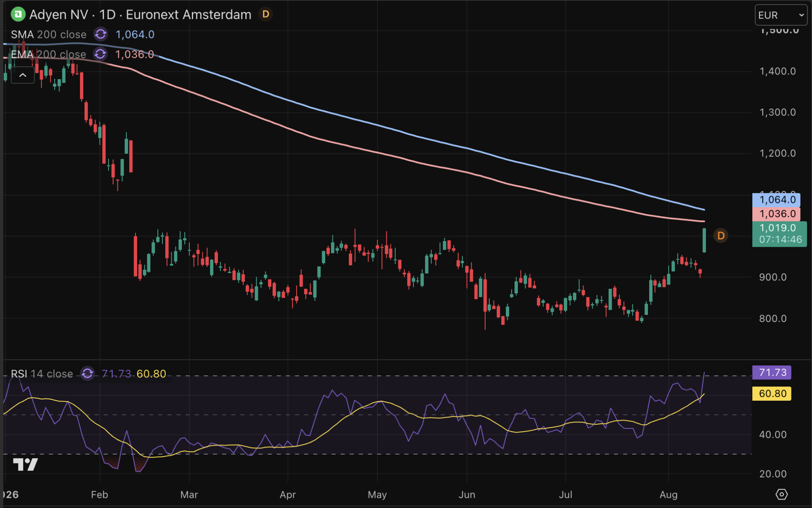Click the SMA legend value 1,064.0
This screenshot has width=812, height=508.
click(x=135, y=35)
